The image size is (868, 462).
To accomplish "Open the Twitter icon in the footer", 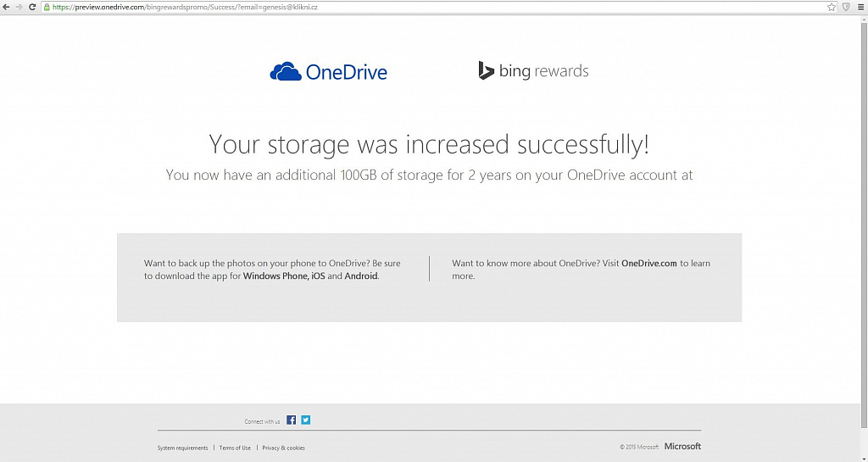I will (x=305, y=420).
